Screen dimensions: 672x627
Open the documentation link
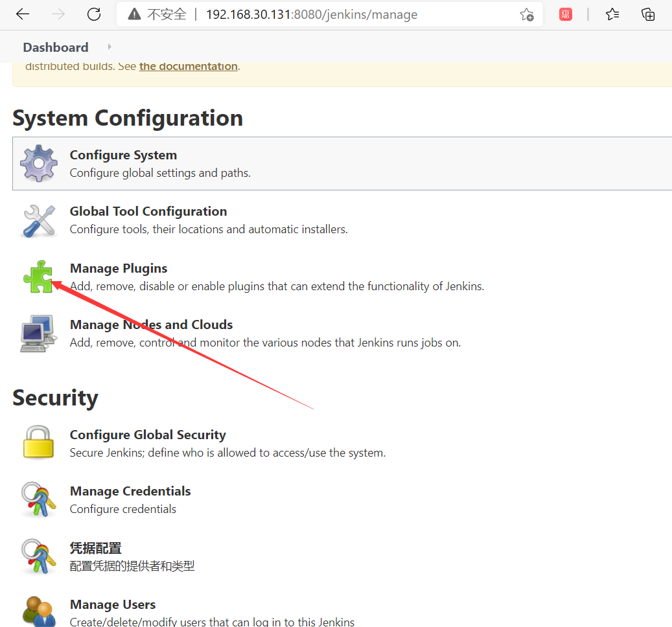pos(188,66)
